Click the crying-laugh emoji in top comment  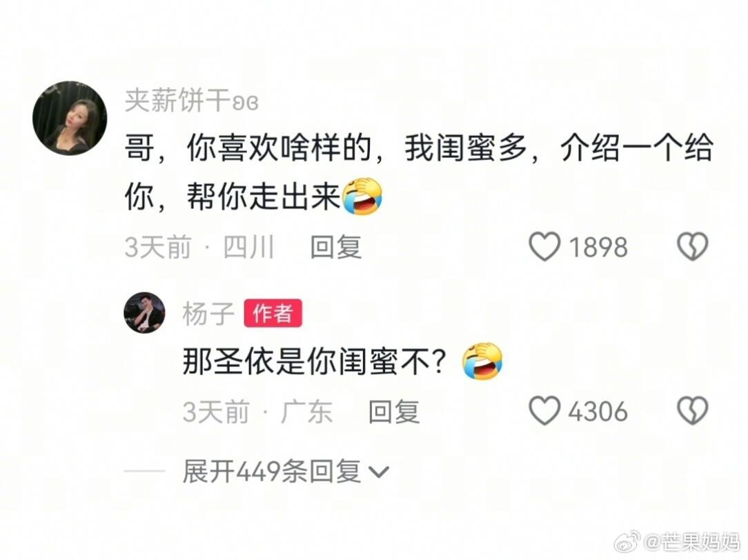click(362, 196)
